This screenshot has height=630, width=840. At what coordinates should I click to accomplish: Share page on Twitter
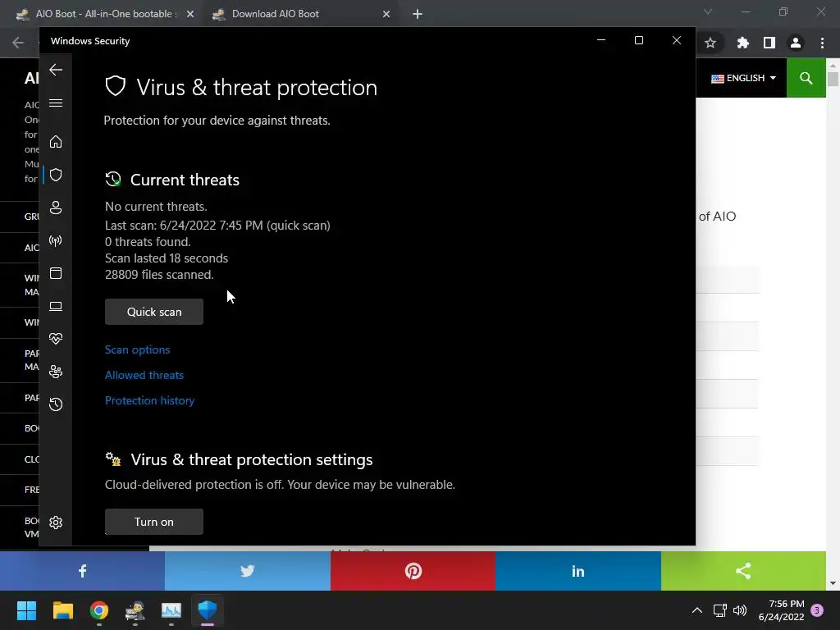248,571
